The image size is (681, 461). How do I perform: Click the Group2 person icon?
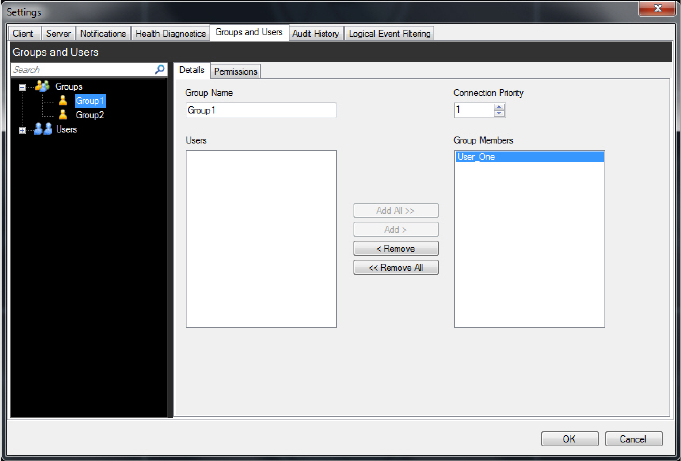63,115
